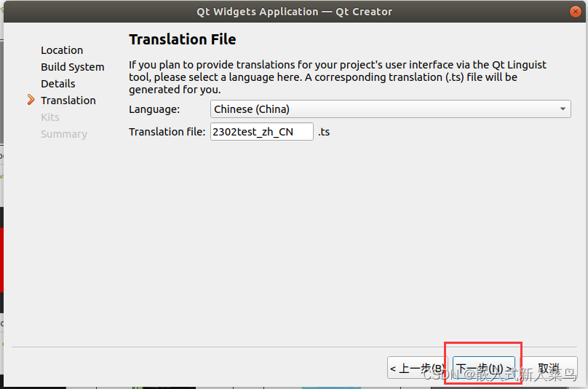Click the Translation File heading

[182, 39]
